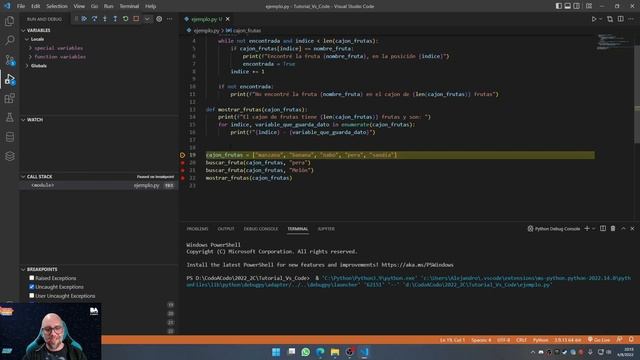Screen dimensions: 640x360
Task: Select the Run and Debug activity icon
Action: pyautogui.click(x=9, y=79)
